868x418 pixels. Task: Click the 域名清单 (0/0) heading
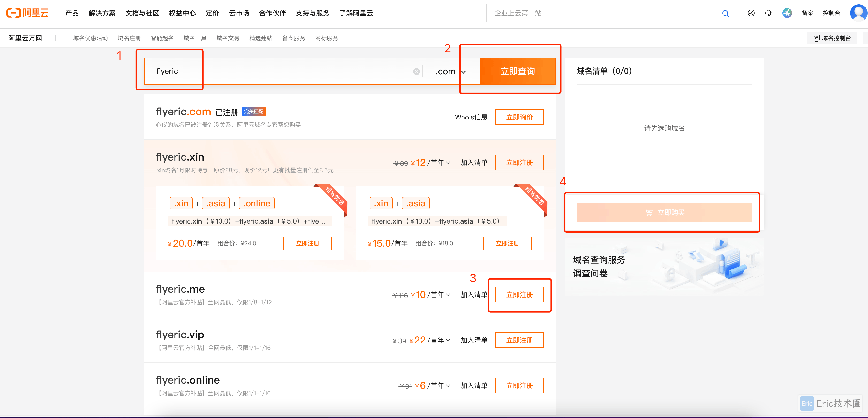[604, 71]
